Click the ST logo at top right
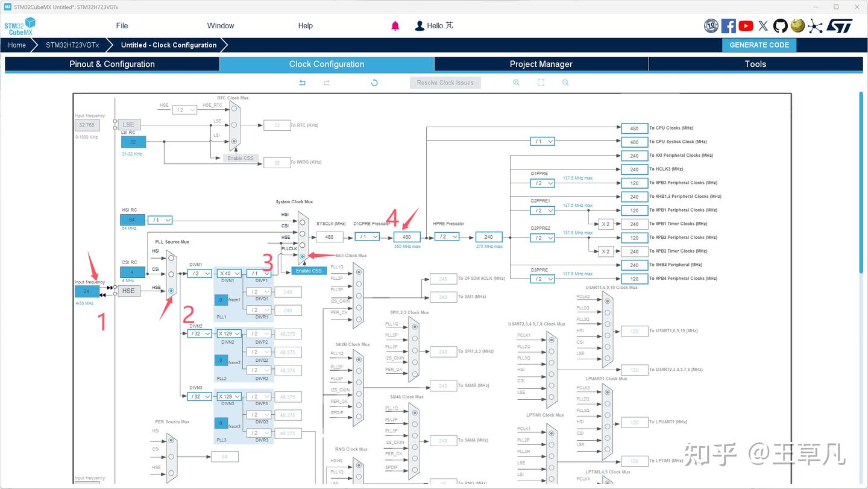This screenshot has height=489, width=868. 839,26
